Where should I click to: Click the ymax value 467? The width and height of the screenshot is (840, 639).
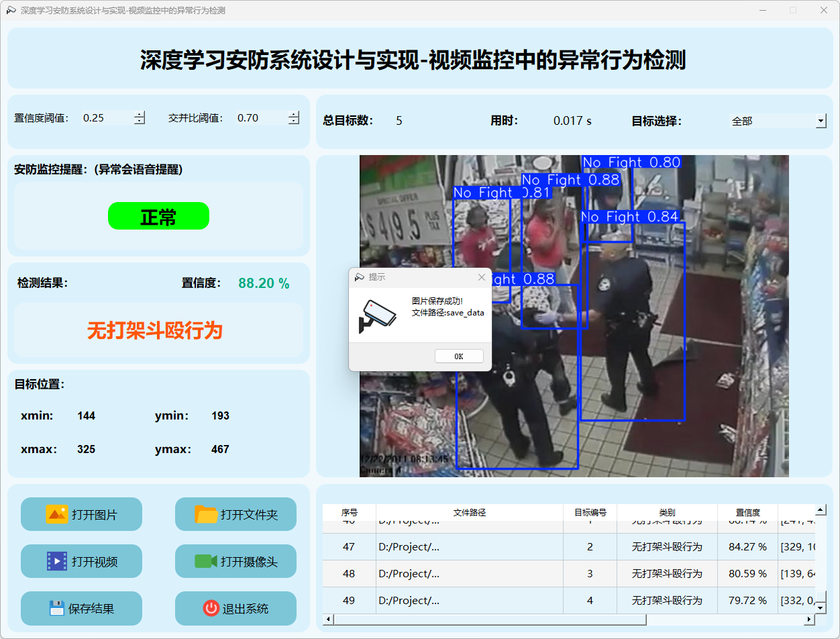(x=220, y=449)
